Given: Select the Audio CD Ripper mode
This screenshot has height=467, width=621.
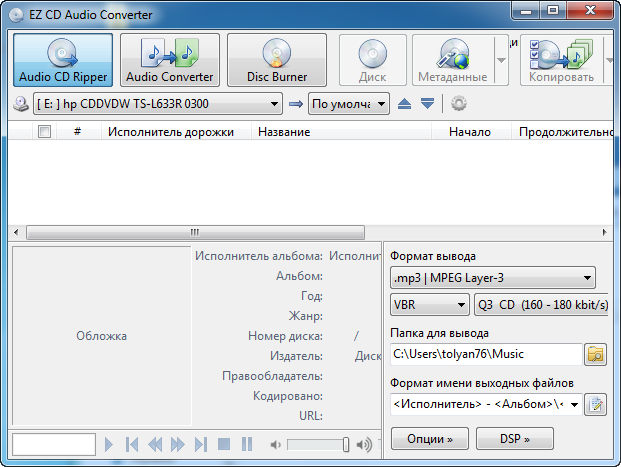Looking at the screenshot, I should coord(62,60).
